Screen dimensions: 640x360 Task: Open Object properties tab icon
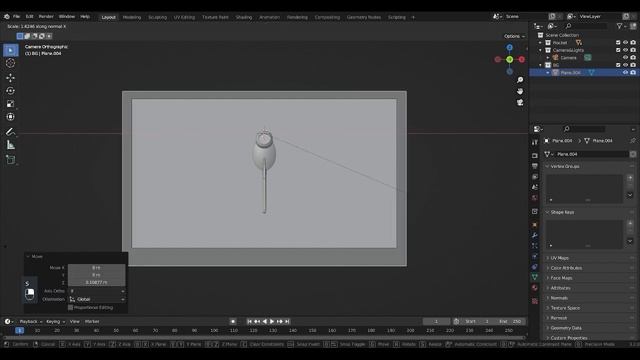pyautogui.click(x=535, y=224)
